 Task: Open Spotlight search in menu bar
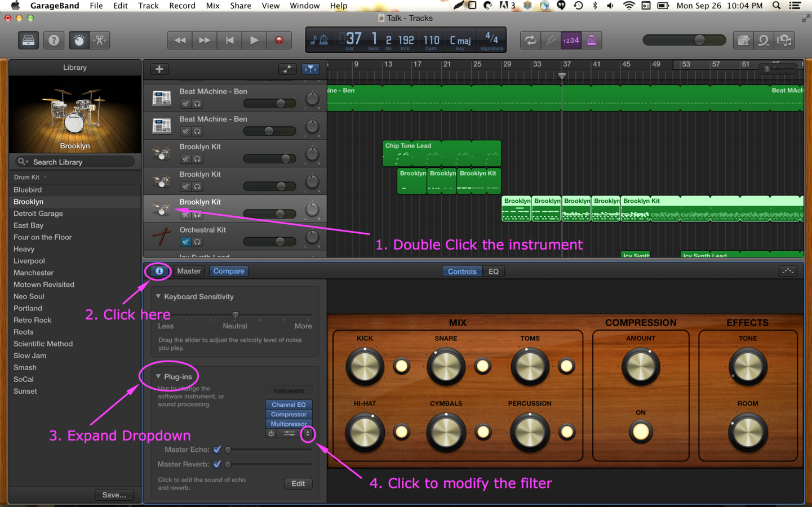[776, 6]
